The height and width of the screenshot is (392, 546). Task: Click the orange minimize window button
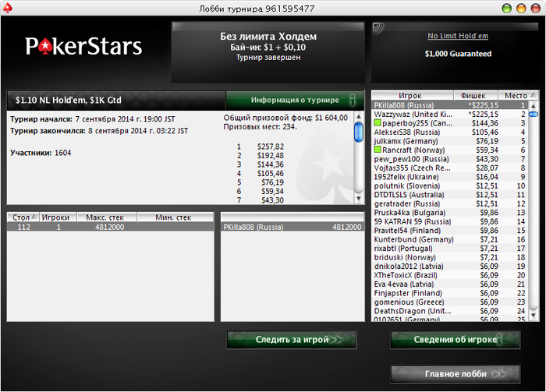click(x=521, y=9)
